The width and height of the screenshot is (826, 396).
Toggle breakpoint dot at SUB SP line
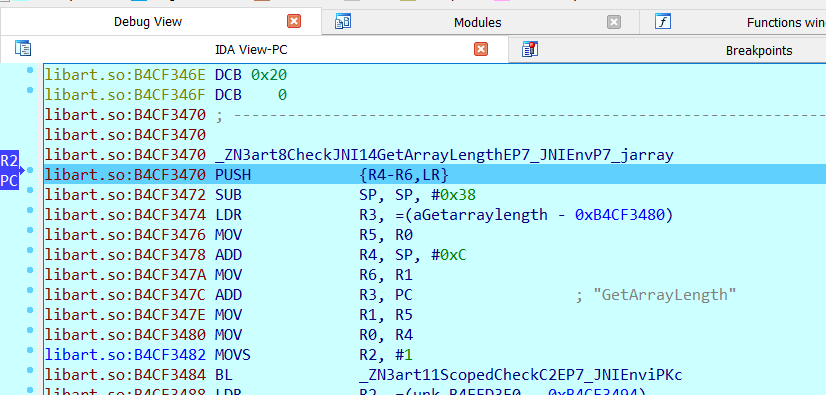click(x=30, y=190)
